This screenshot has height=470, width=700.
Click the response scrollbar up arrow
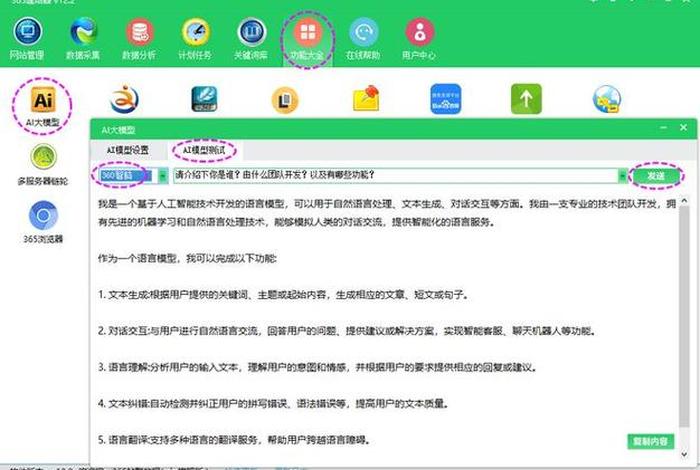[684, 202]
